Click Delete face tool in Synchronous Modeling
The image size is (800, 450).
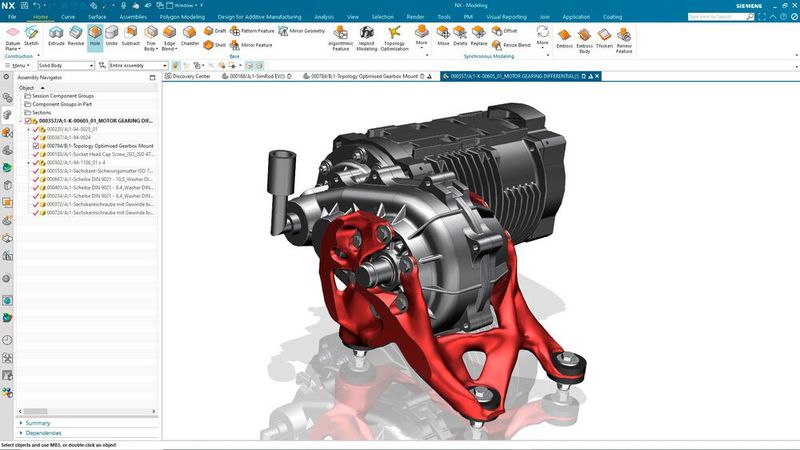(460, 36)
